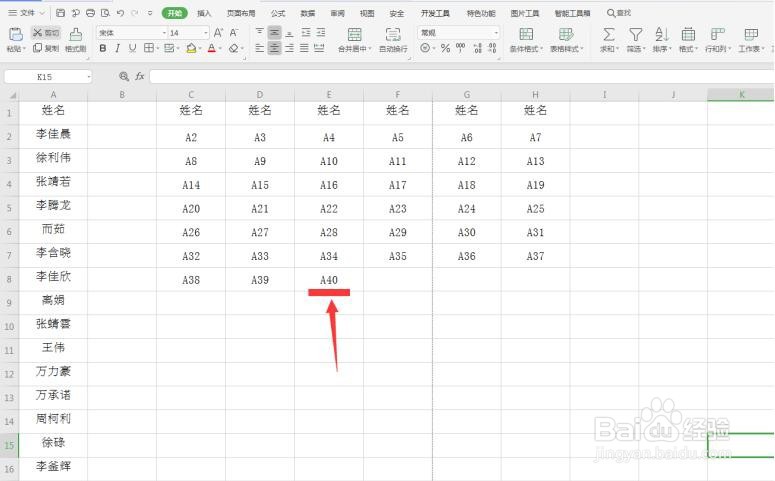
Task: Click the Auto wrap (自动换行) icon
Action: click(393, 35)
